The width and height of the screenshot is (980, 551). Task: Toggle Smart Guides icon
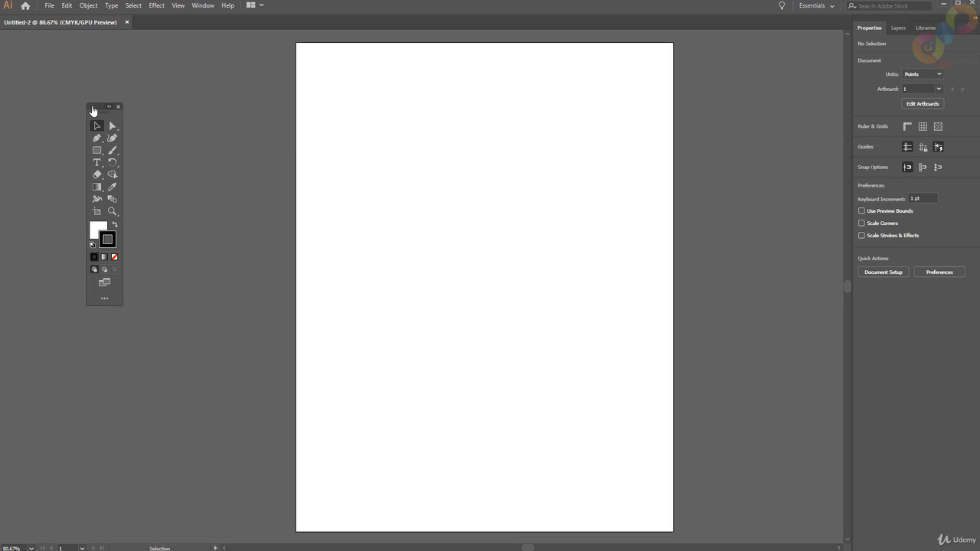(938, 147)
